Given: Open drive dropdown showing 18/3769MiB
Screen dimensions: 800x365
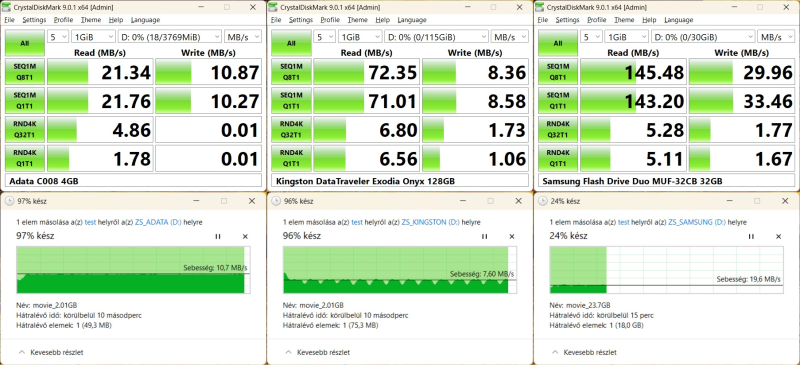Looking at the screenshot, I should pyautogui.click(x=170, y=37).
